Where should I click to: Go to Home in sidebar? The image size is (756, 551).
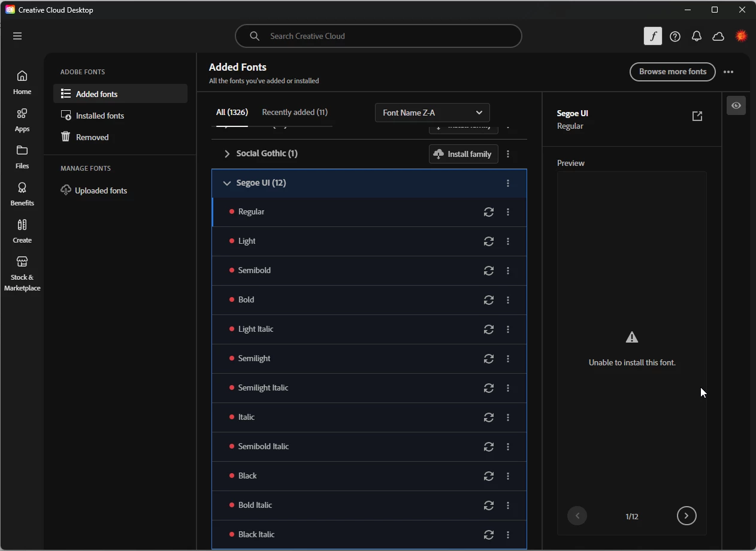coord(22,83)
